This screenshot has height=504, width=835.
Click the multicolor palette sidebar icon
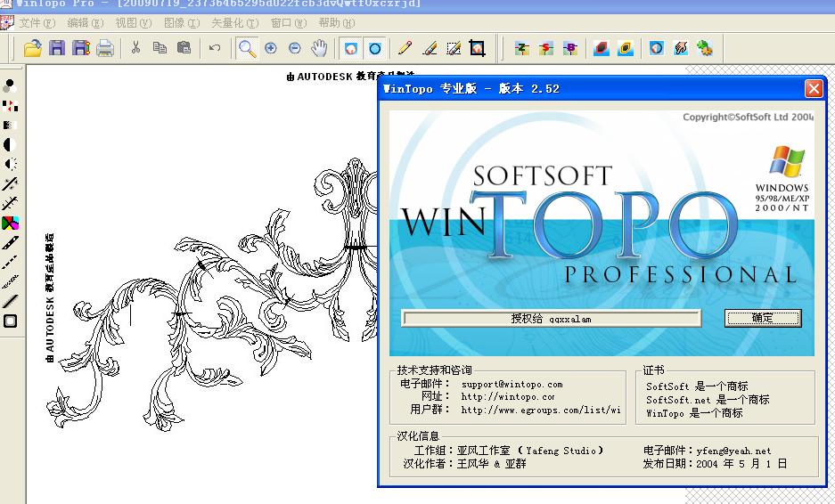[10, 223]
